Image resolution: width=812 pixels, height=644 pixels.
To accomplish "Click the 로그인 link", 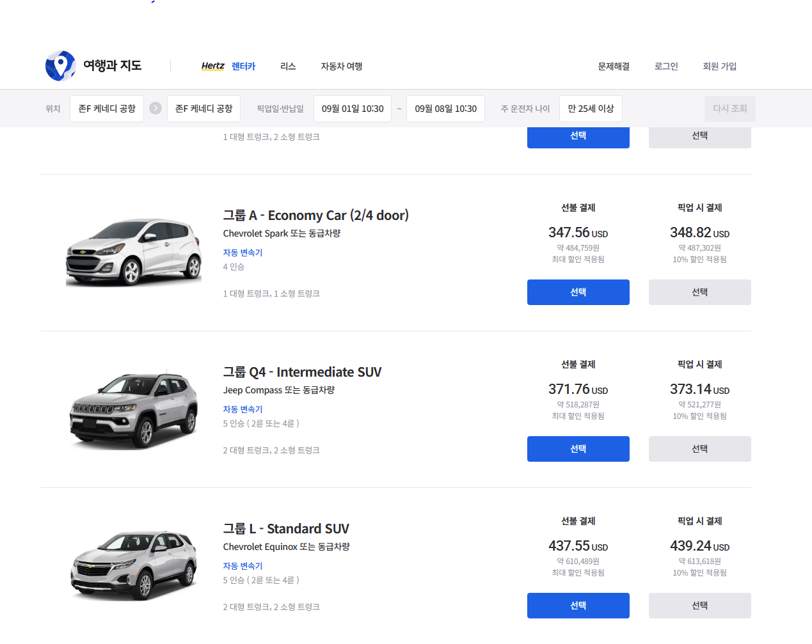I will (666, 66).
